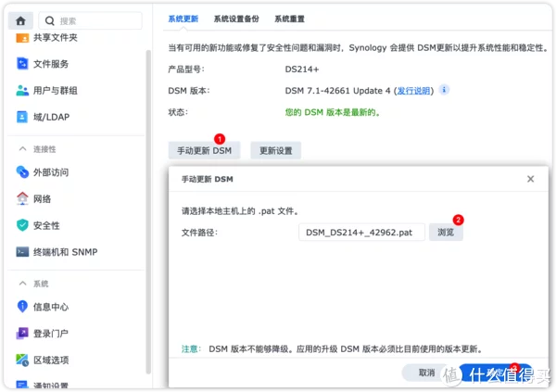Open the Regional Options icon (区域选项)
Screen dimensions: 556x392
click(22, 360)
